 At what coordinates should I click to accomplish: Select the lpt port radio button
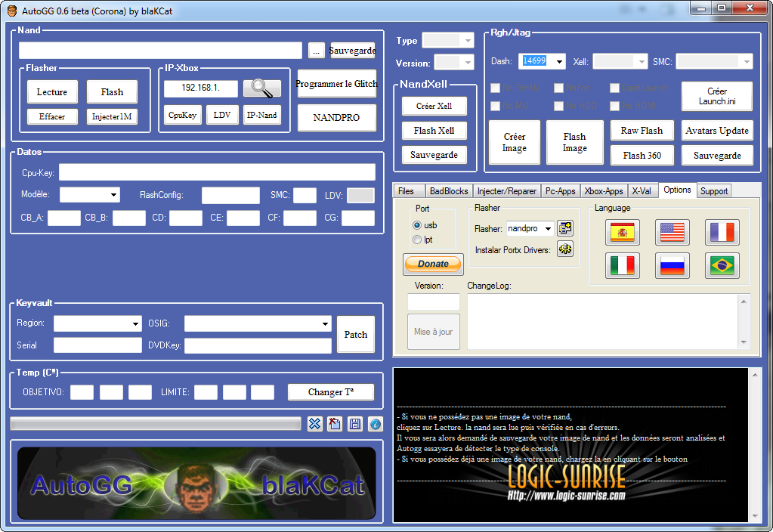[417, 240]
